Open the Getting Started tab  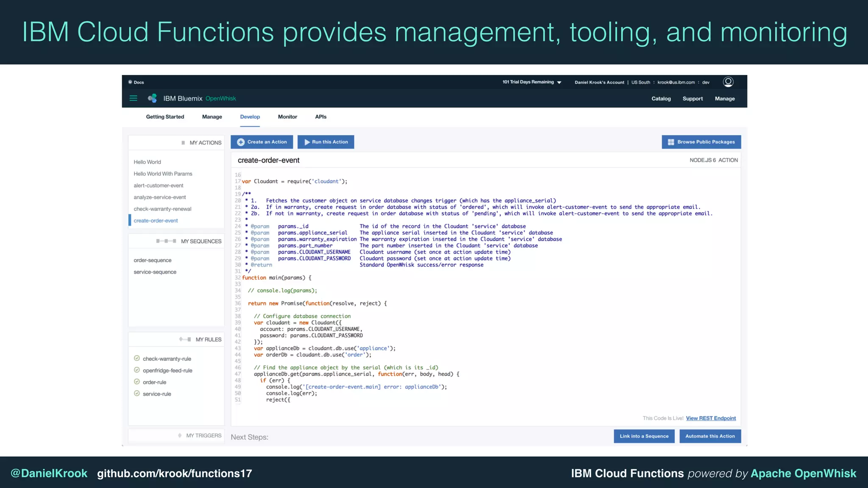tap(165, 117)
